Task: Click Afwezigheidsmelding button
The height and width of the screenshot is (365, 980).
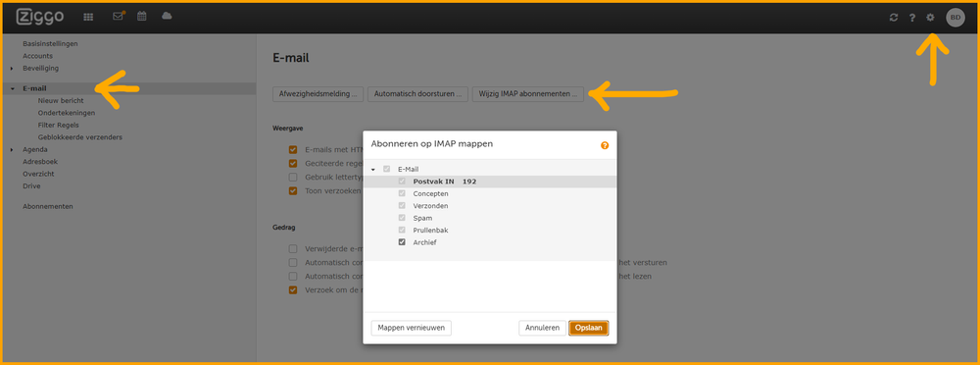Action: 318,94
